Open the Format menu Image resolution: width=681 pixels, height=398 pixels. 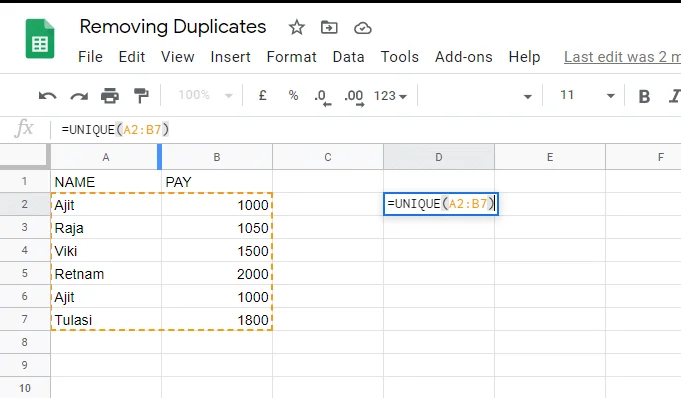(x=291, y=57)
